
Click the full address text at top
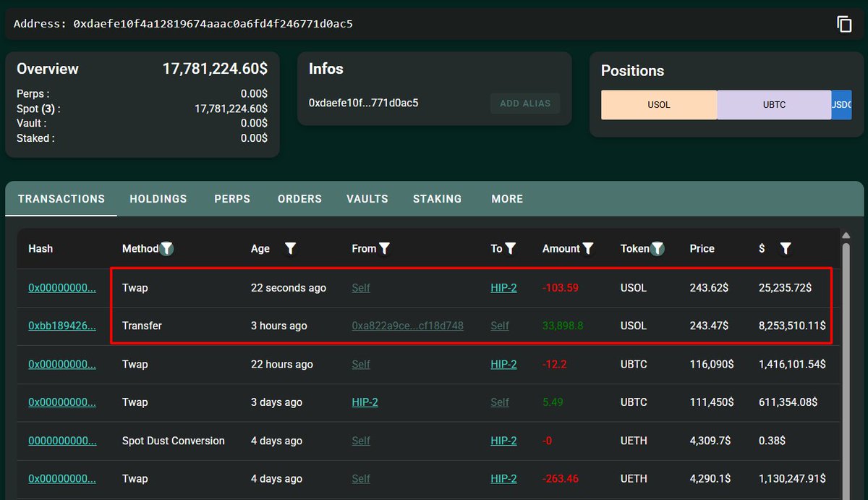tap(213, 24)
